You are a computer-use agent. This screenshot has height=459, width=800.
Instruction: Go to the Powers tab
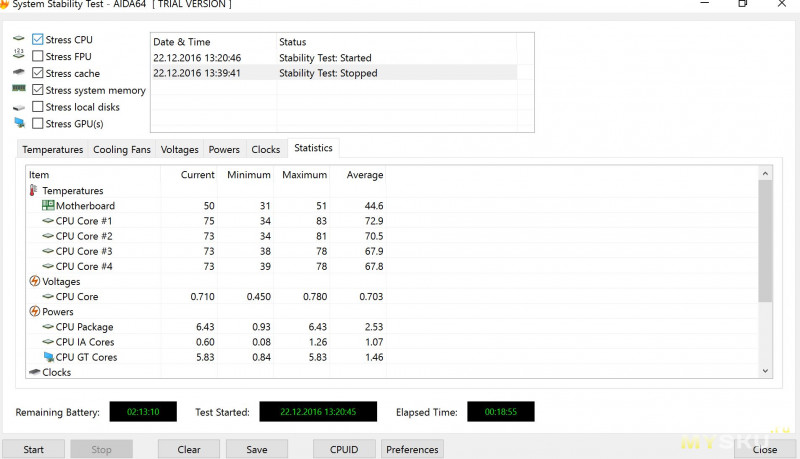click(x=224, y=149)
